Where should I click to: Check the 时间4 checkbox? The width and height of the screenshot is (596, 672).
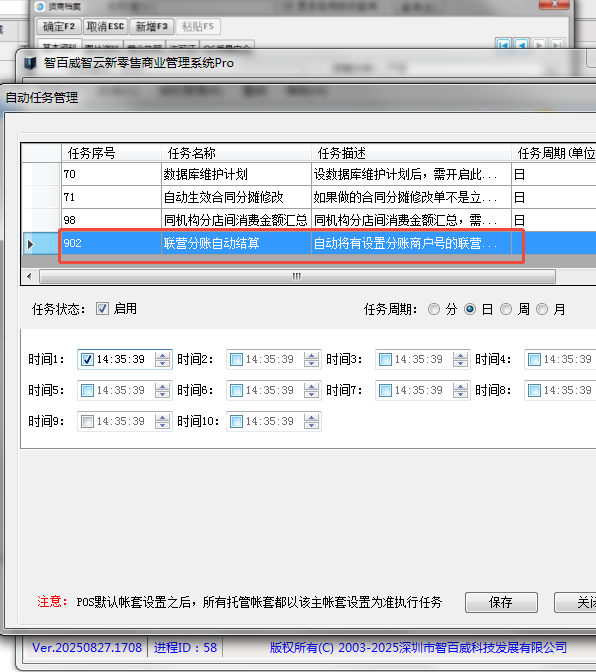click(534, 359)
